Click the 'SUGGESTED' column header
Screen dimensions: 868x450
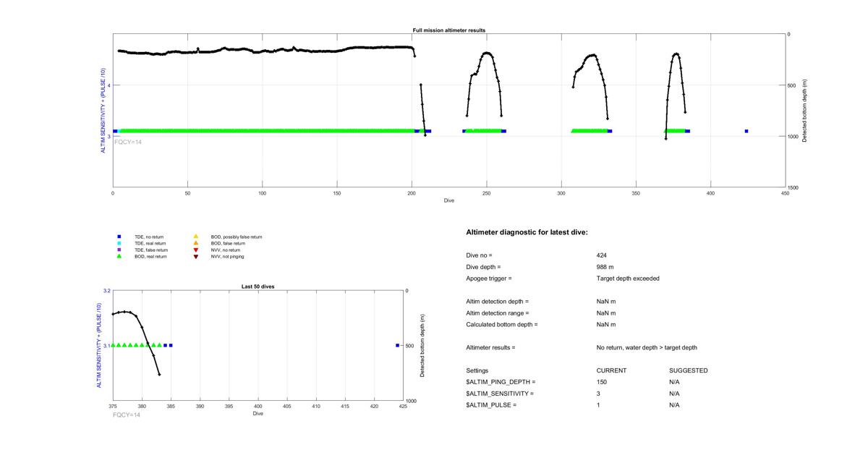coord(689,370)
